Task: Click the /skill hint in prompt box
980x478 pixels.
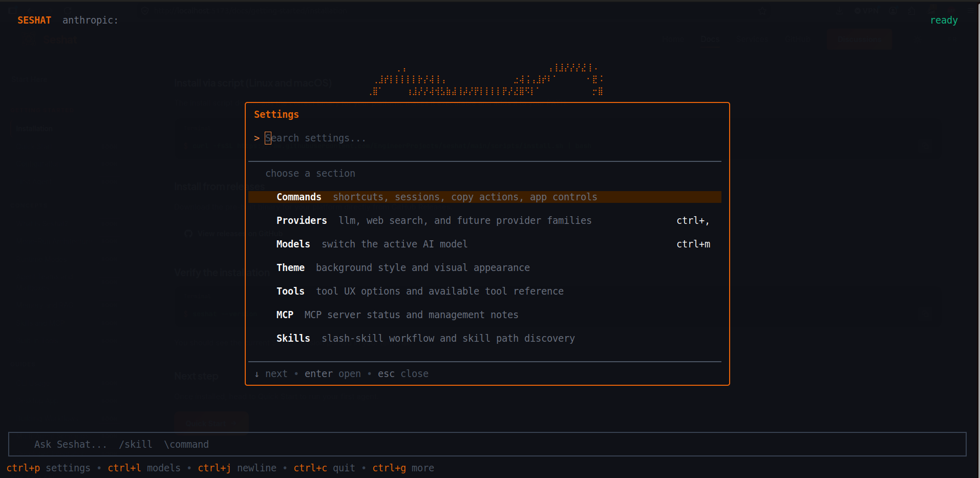Action: click(x=136, y=445)
